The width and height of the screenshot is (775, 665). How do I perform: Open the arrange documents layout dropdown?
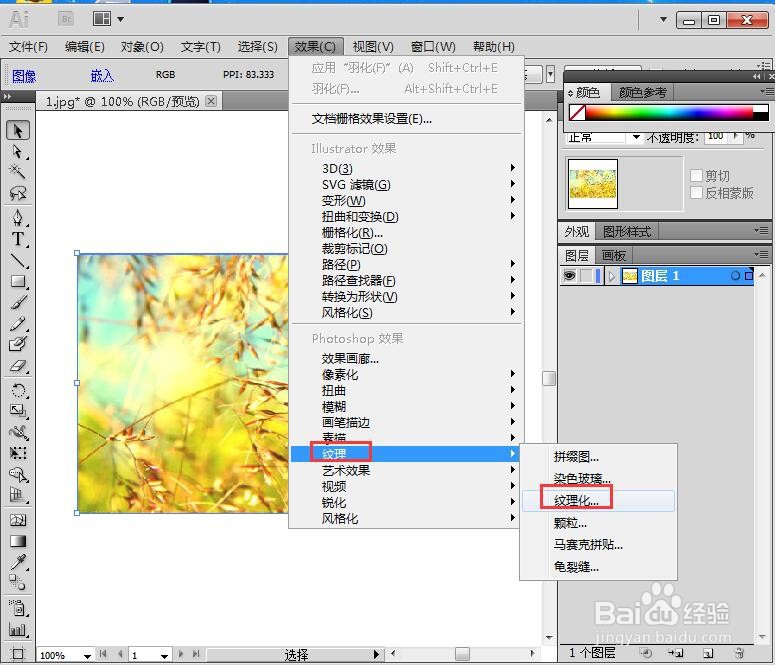pos(108,19)
